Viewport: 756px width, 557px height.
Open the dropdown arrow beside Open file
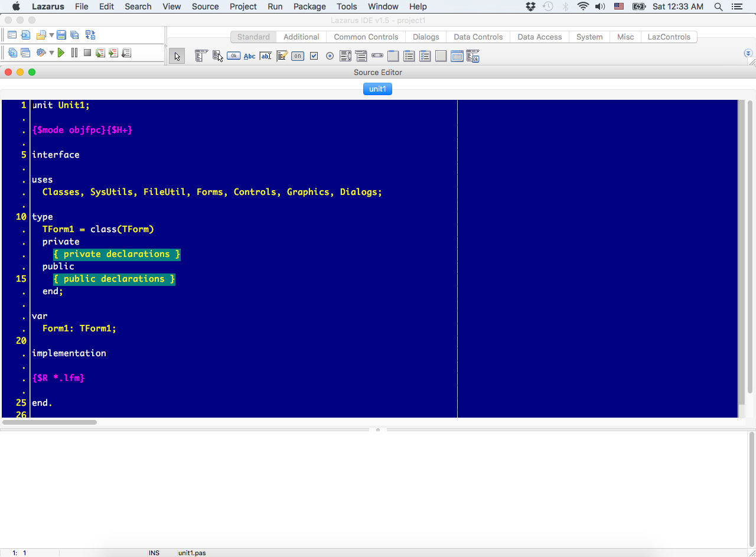51,35
